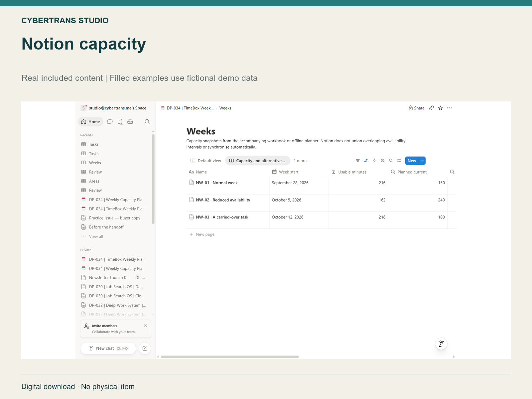The height and width of the screenshot is (399, 532).
Task: Select the Capacity and alternative... view tab
Action: pyautogui.click(x=258, y=161)
